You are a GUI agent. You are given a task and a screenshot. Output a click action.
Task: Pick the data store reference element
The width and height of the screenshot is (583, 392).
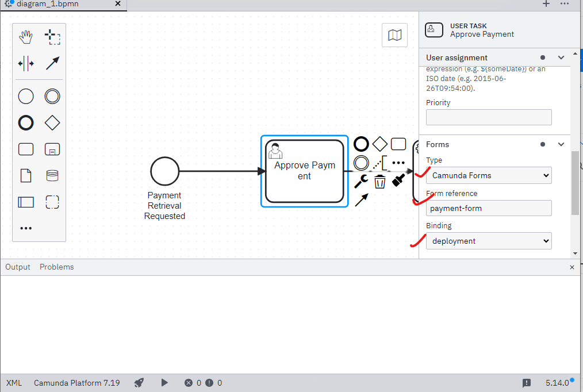(x=52, y=175)
